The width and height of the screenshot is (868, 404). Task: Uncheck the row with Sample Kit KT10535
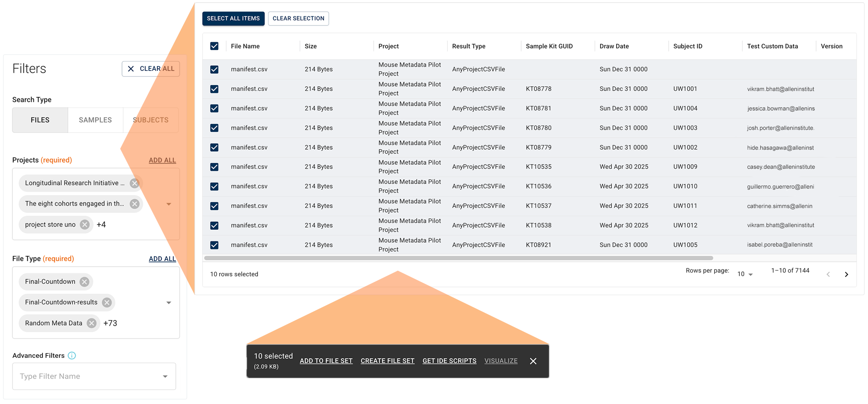point(214,167)
